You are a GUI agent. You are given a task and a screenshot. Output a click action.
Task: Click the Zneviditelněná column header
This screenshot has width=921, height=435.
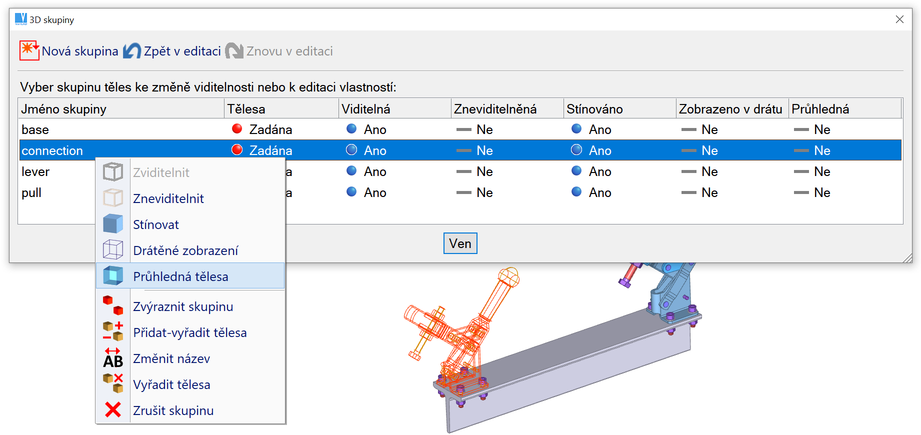click(x=505, y=108)
